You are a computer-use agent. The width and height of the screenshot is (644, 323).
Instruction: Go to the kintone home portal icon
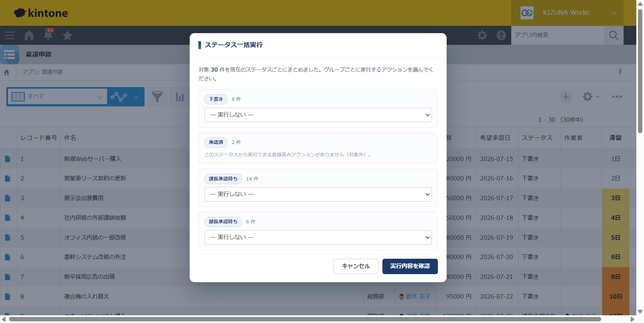coord(29,35)
